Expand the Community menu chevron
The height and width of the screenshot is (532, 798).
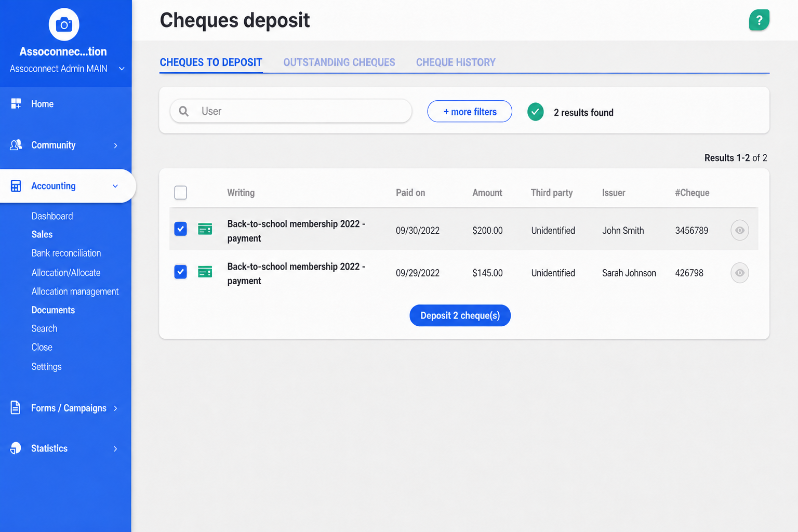115,145
